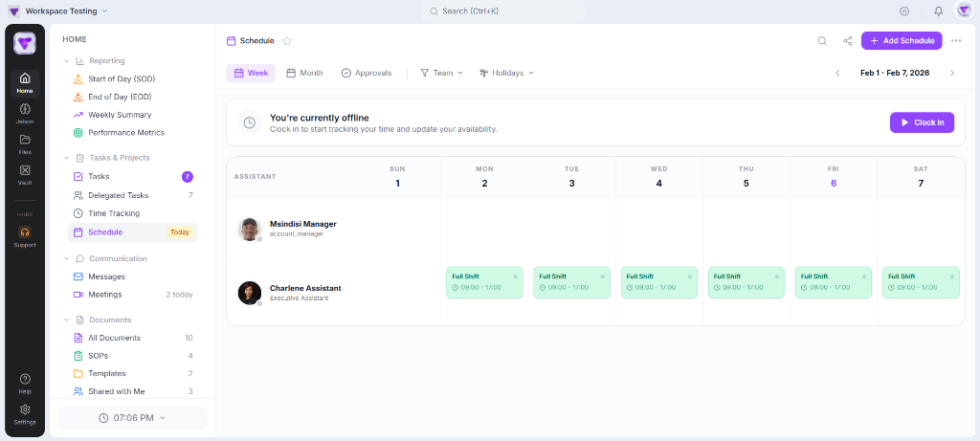The height and width of the screenshot is (441, 980).
Task: Open SOPs documents
Action: tap(132, 356)
